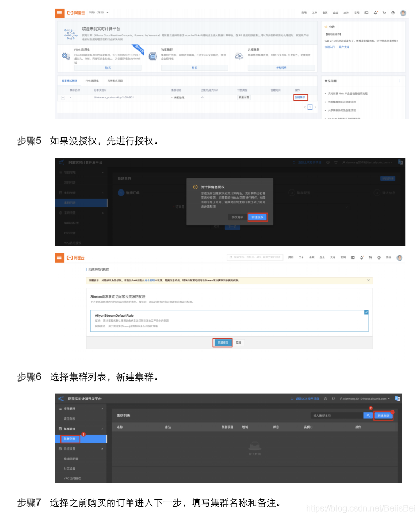The width and height of the screenshot is (420, 518).
Task: Click the Flink platform logo in dark authorization screenshot
Action: click(61, 162)
